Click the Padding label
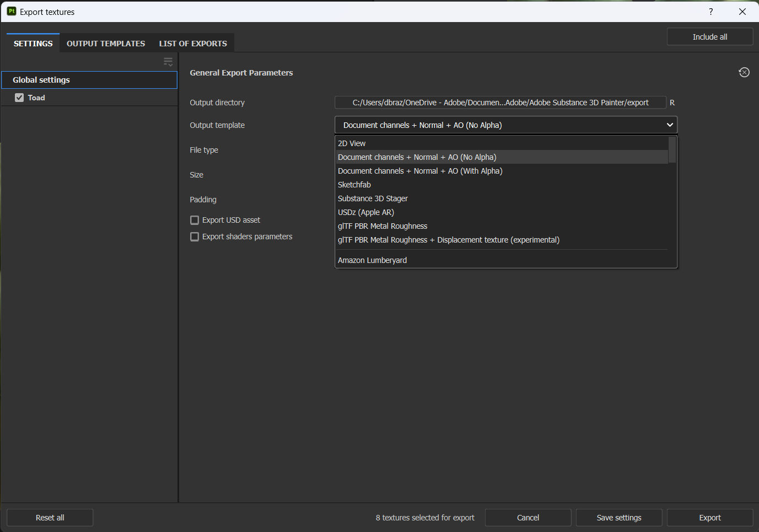Screen dimensions: 759x532 pyautogui.click(x=203, y=200)
